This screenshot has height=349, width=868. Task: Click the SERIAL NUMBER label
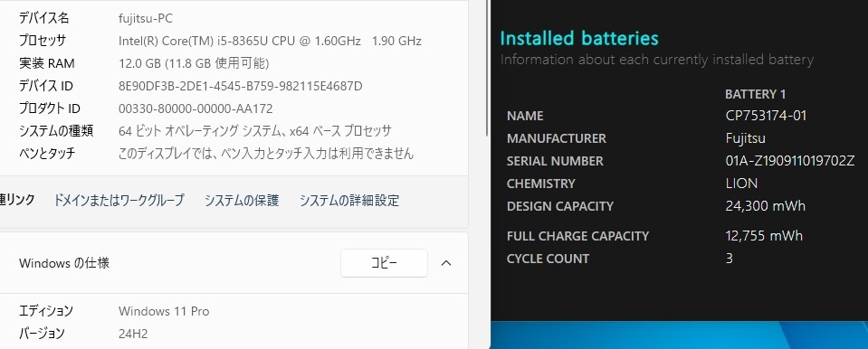click(x=555, y=162)
